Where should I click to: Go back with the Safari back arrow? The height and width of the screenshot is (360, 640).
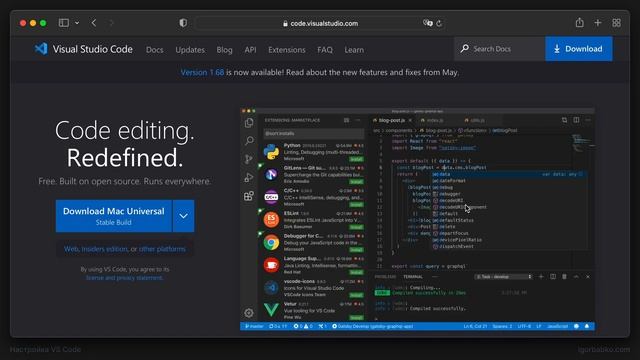[94, 23]
